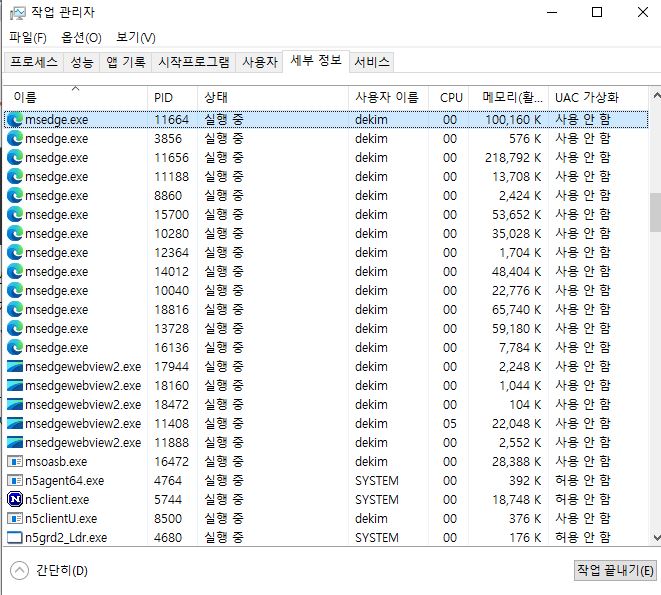Open the 옵션(O) menu
Viewport: 661px width, 595px height.
pyautogui.click(x=81, y=38)
